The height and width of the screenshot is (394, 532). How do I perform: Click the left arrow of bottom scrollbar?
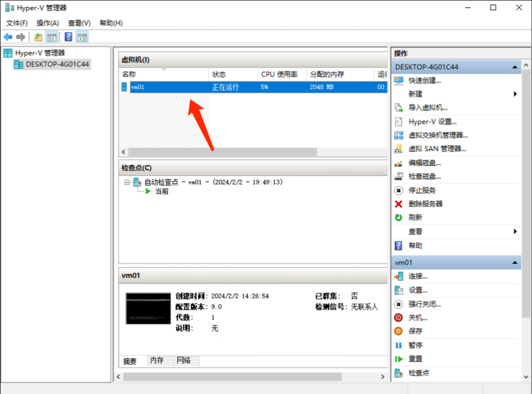[x=119, y=376]
